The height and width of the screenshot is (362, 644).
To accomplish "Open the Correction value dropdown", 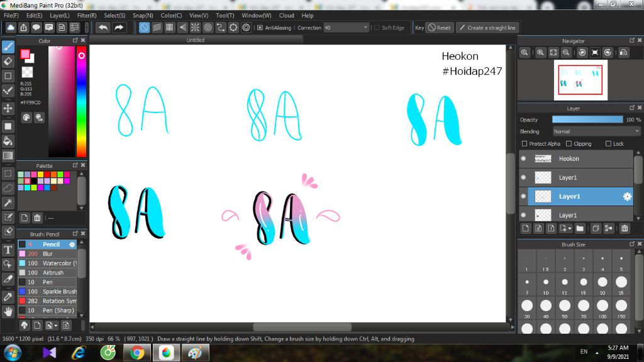I will [x=365, y=28].
